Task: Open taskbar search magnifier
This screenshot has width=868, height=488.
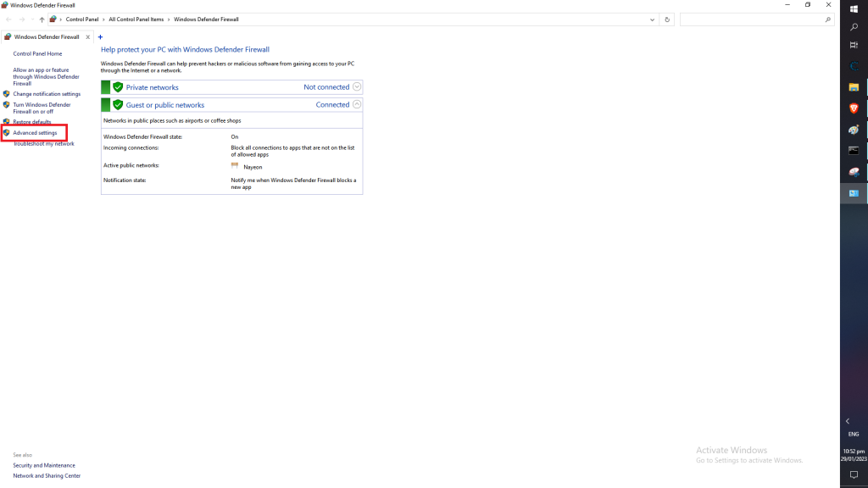Action: [x=854, y=26]
